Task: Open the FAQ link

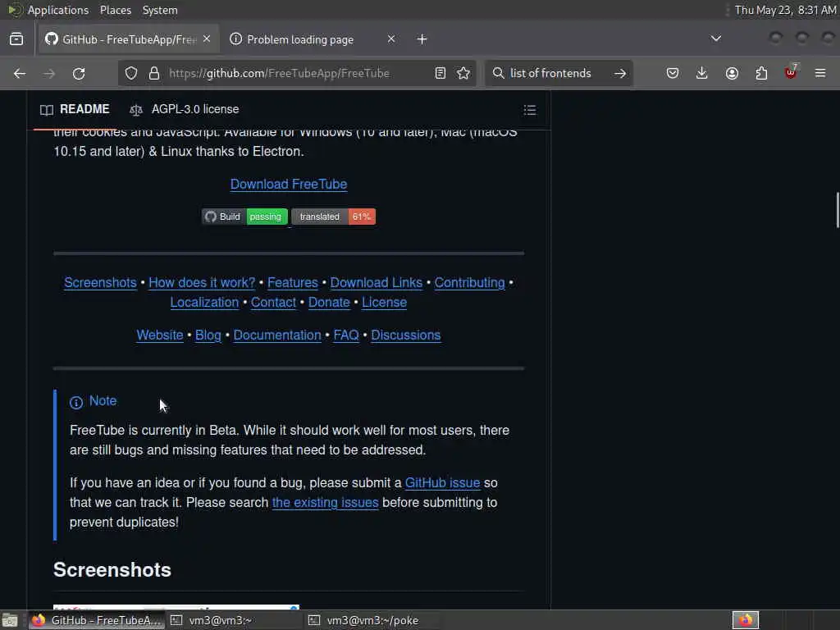Action: click(x=346, y=336)
